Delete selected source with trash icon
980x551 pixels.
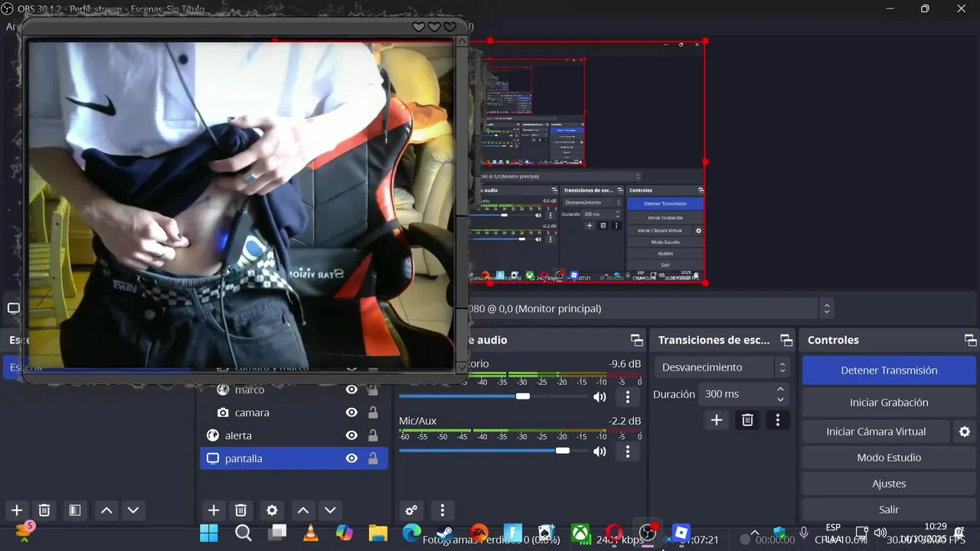point(240,510)
